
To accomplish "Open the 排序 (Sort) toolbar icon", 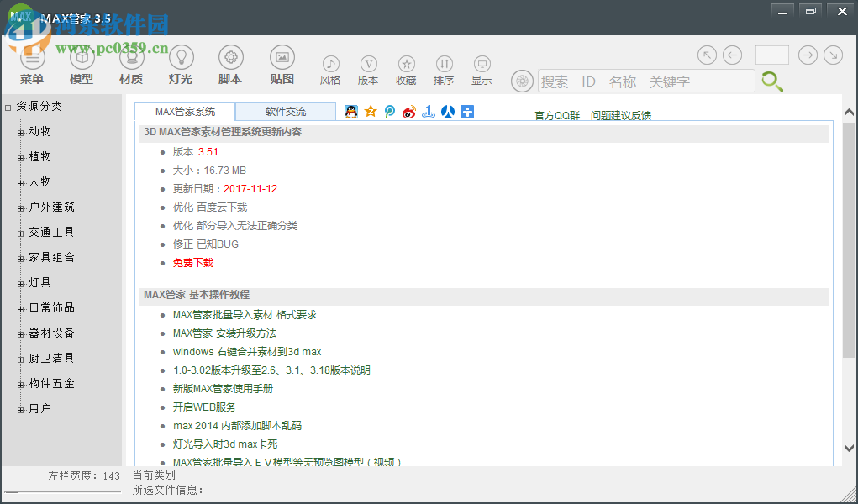I will [444, 71].
